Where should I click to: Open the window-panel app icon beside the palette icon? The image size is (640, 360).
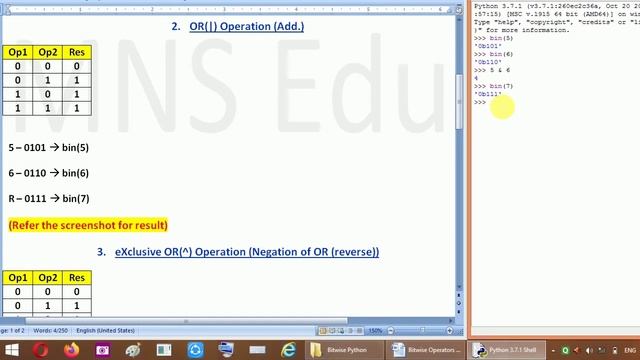pos(164,350)
